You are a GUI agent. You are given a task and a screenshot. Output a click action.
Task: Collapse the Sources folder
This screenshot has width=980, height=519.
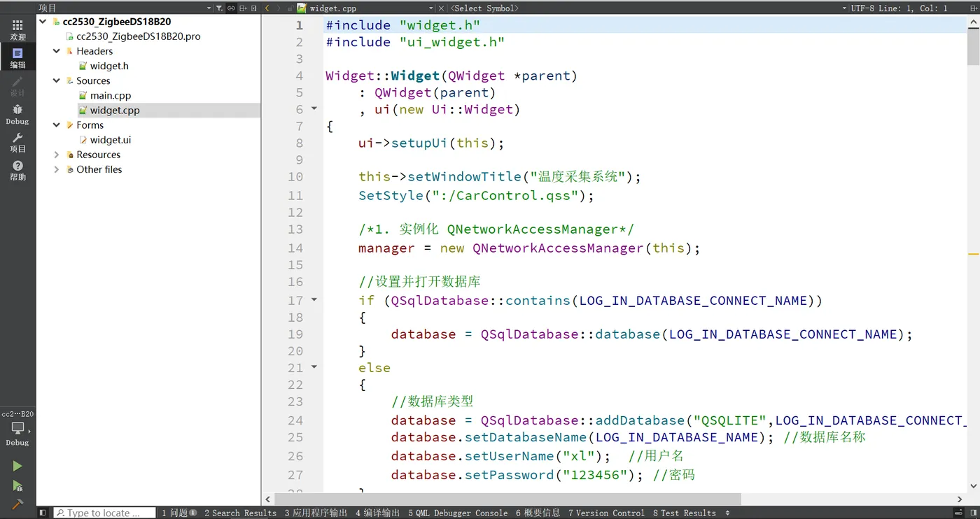pyautogui.click(x=57, y=80)
